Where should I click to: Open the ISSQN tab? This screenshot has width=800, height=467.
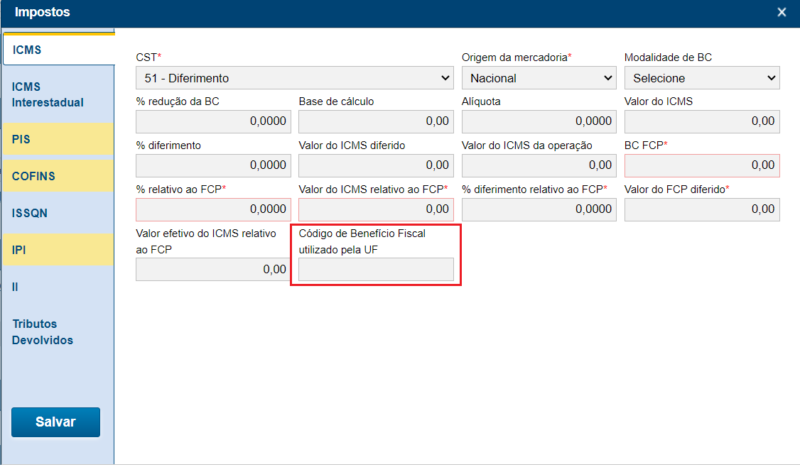pyautogui.click(x=57, y=212)
